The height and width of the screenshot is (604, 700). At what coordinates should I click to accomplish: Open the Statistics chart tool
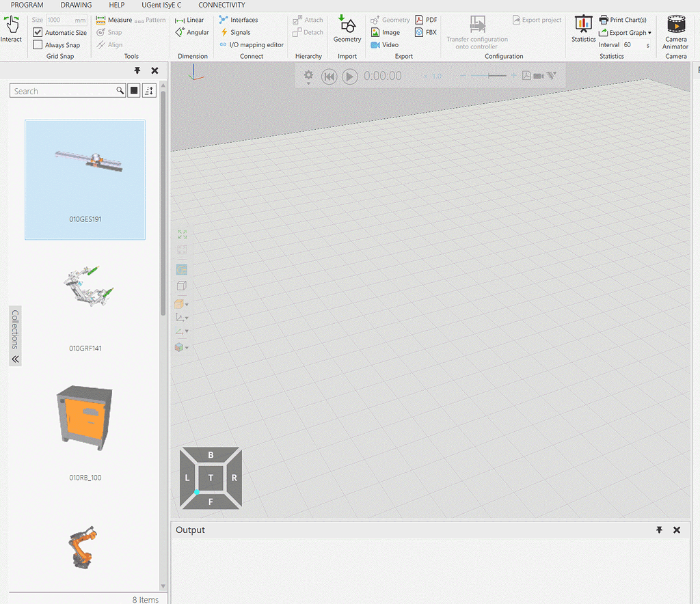click(584, 29)
